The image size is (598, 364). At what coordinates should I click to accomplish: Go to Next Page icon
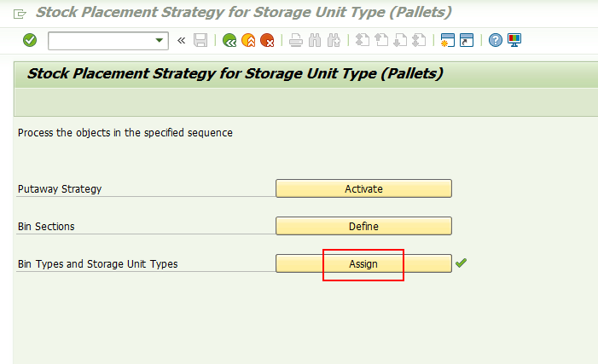coord(400,40)
